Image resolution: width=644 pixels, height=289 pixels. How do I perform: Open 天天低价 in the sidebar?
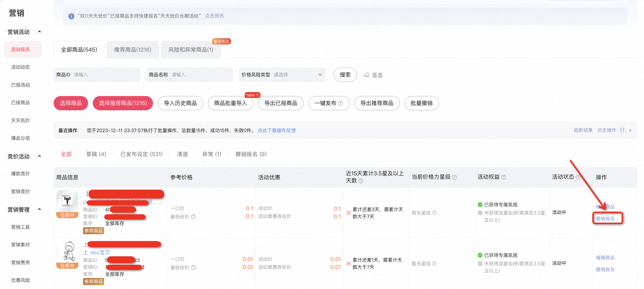coord(21,121)
